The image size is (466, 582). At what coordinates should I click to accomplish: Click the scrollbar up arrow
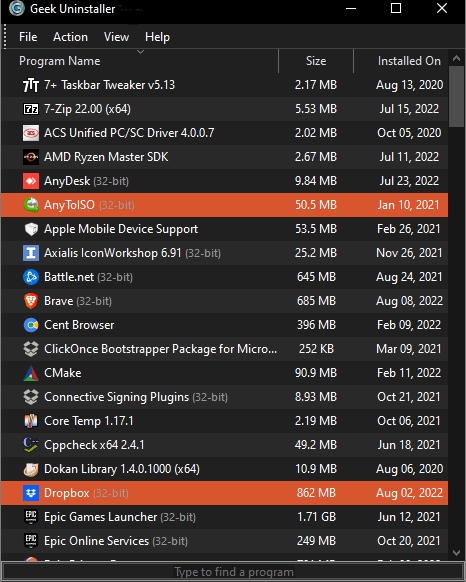pyautogui.click(x=457, y=59)
